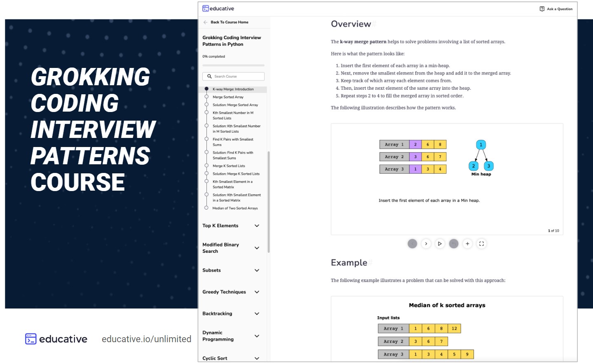This screenshot has height=364, width=593.
Task: Select circle marker for Solution: Merge K Sorted Lists
Action: [x=206, y=173]
